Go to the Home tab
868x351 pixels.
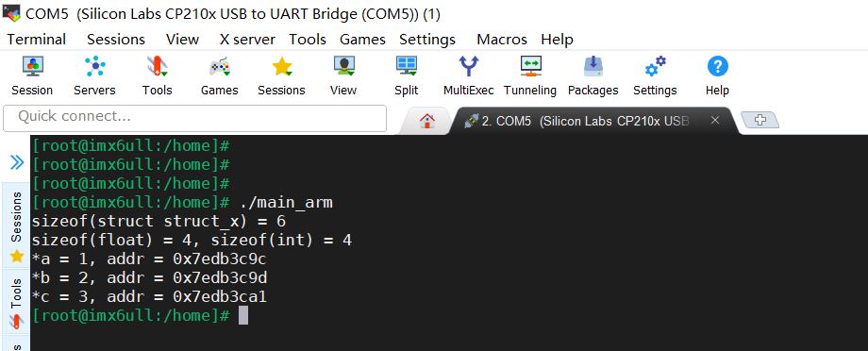tap(426, 121)
